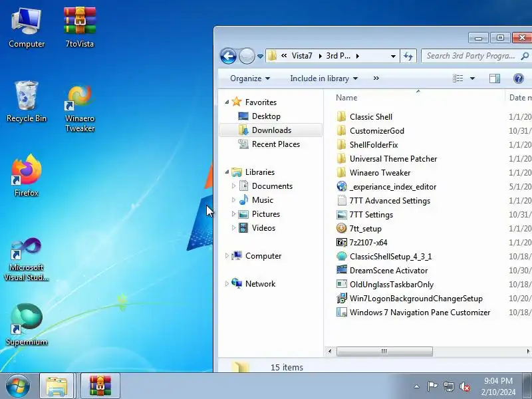532x399 pixels.
Task: Change view with the view icon
Action: [458, 78]
